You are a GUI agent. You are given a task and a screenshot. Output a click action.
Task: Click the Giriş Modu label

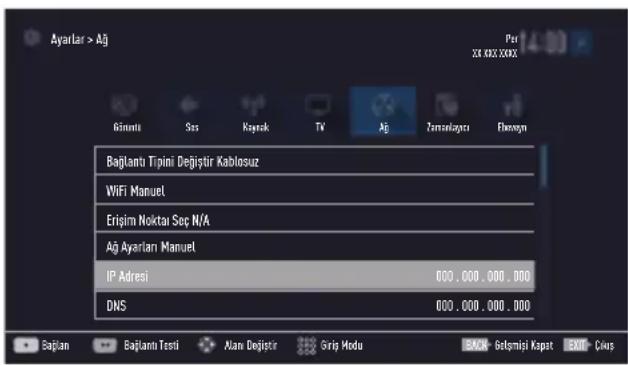point(341,345)
